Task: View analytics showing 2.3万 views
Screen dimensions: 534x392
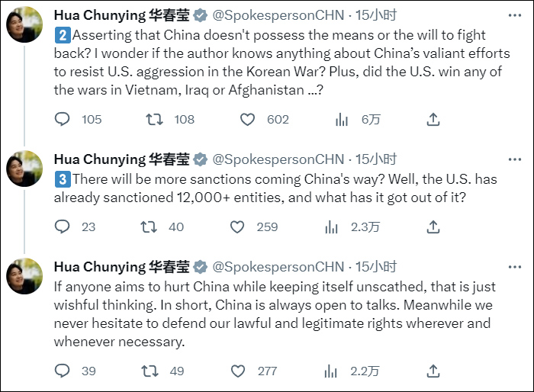Action: [x=332, y=227]
